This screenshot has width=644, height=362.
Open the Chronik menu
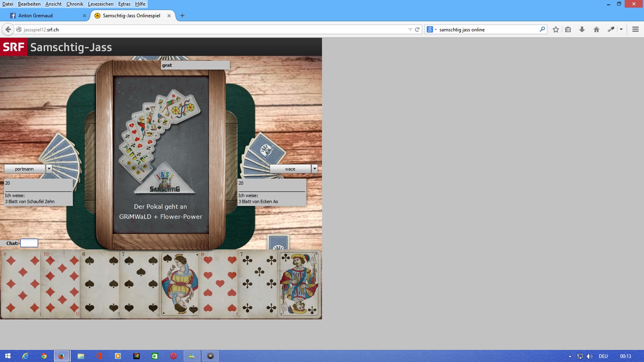(75, 4)
